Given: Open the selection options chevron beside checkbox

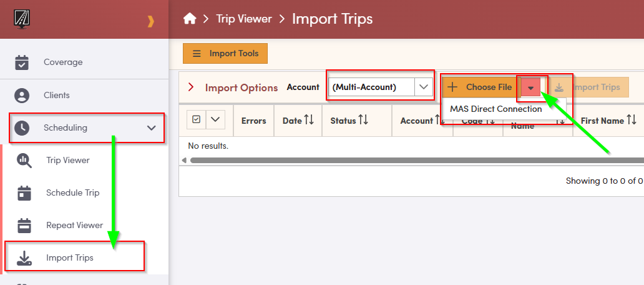Looking at the screenshot, I should tap(215, 119).
